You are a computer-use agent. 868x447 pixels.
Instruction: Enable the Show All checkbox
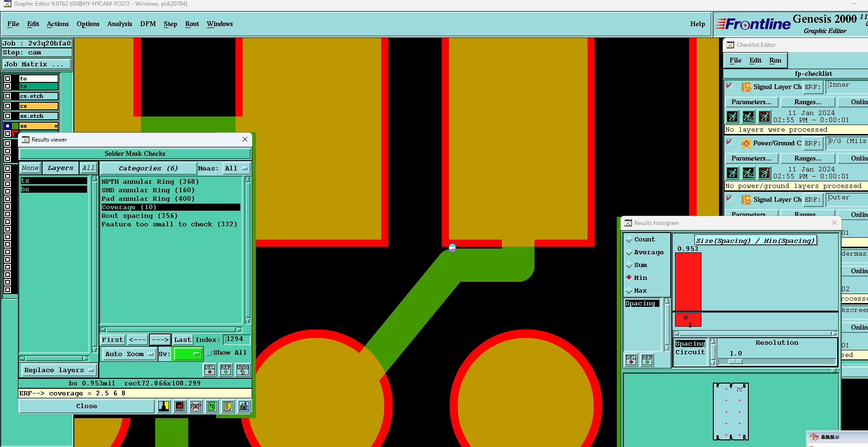click(x=209, y=353)
